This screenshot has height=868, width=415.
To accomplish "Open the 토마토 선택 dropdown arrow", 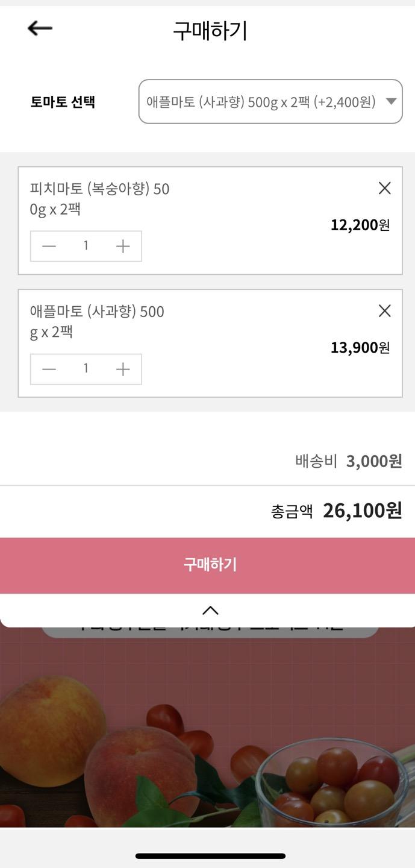I will (391, 101).
